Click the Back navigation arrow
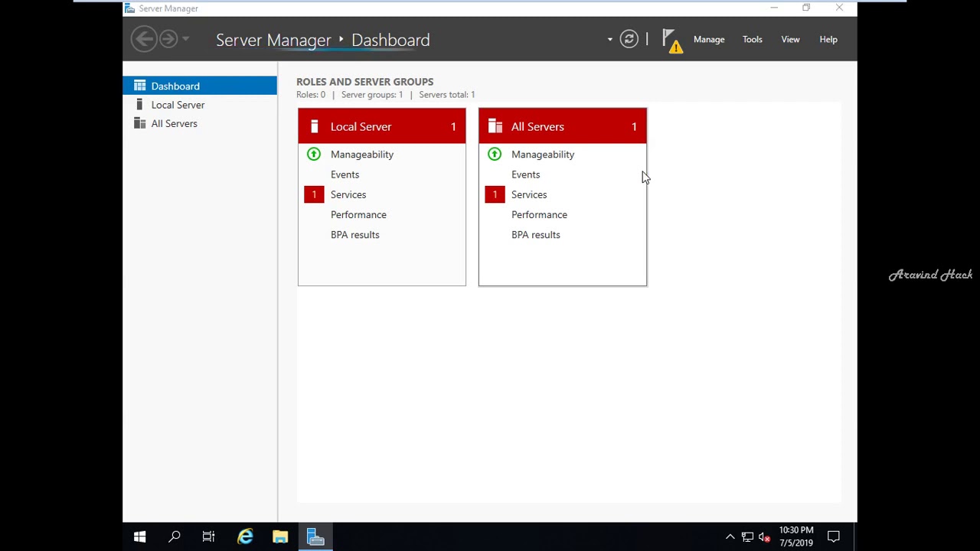 [x=144, y=39]
